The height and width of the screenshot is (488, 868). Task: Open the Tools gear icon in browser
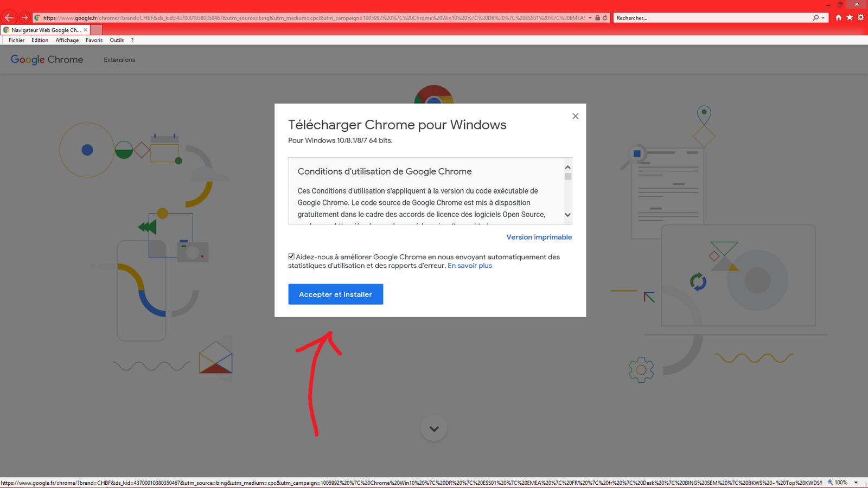click(x=860, y=18)
